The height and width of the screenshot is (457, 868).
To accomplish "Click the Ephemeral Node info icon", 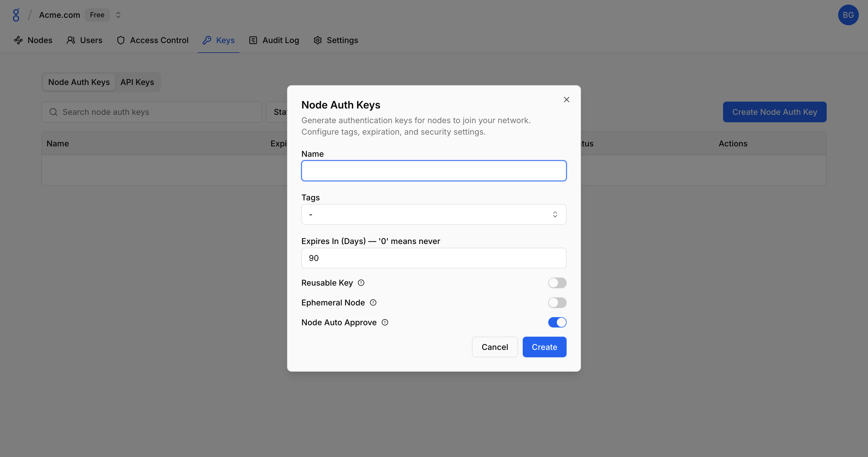I will click(373, 303).
